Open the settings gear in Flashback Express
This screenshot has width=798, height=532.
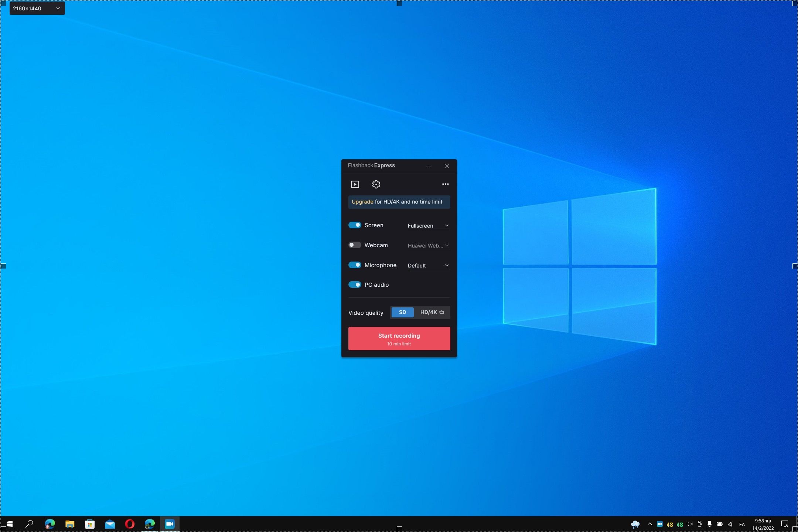[x=376, y=184]
